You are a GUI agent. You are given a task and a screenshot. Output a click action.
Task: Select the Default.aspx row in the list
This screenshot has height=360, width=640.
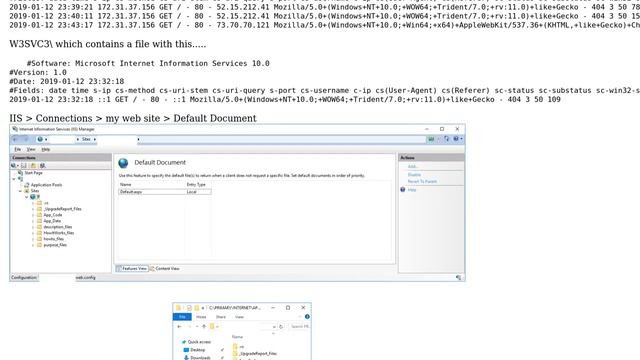coord(165,192)
